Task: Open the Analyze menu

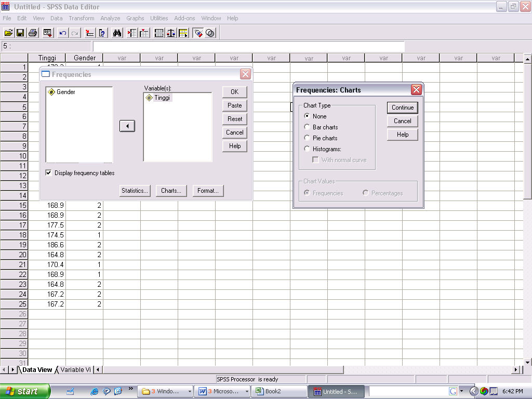Action: 110,18
